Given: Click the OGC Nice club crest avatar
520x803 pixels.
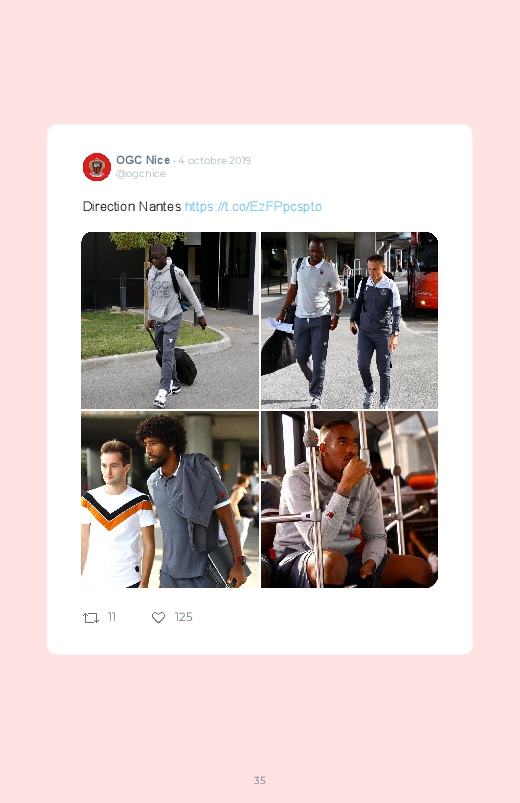Looking at the screenshot, I should 97,167.
